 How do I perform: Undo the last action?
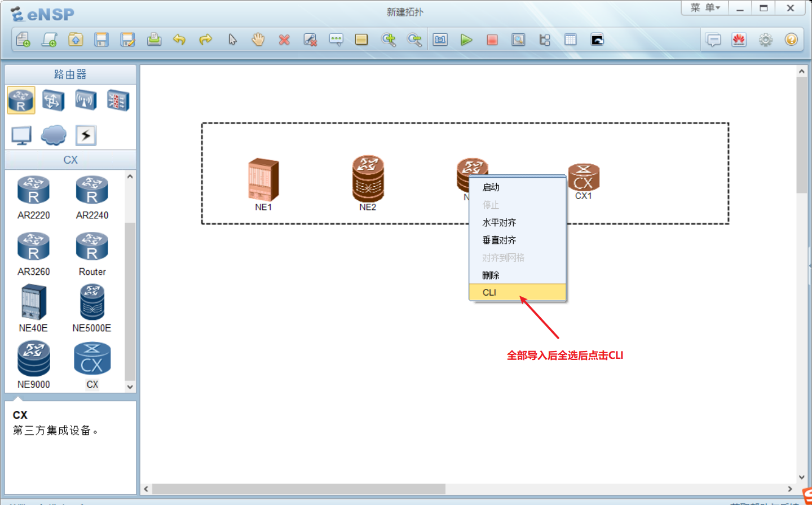point(179,39)
